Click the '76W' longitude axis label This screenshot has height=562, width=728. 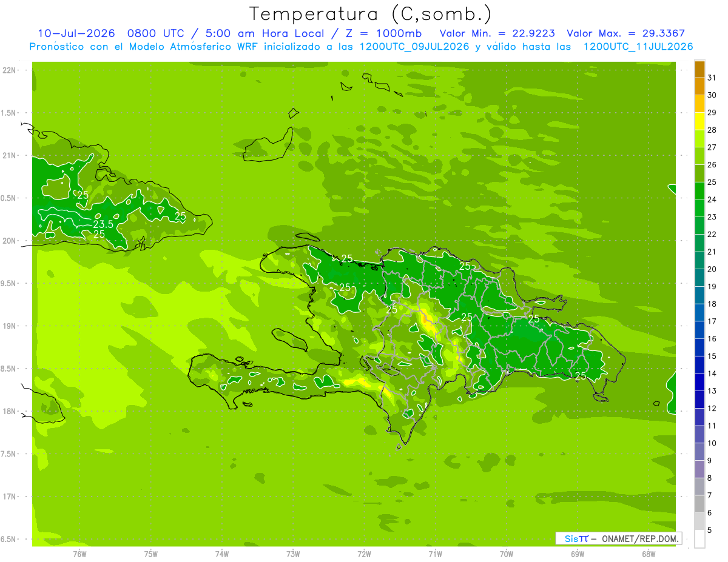coord(79,554)
